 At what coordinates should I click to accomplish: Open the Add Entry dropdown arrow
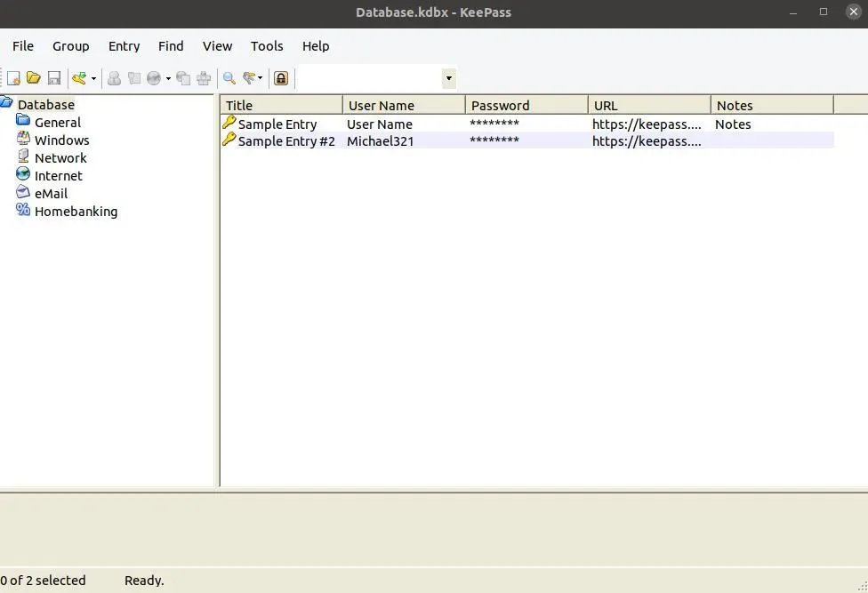93,78
